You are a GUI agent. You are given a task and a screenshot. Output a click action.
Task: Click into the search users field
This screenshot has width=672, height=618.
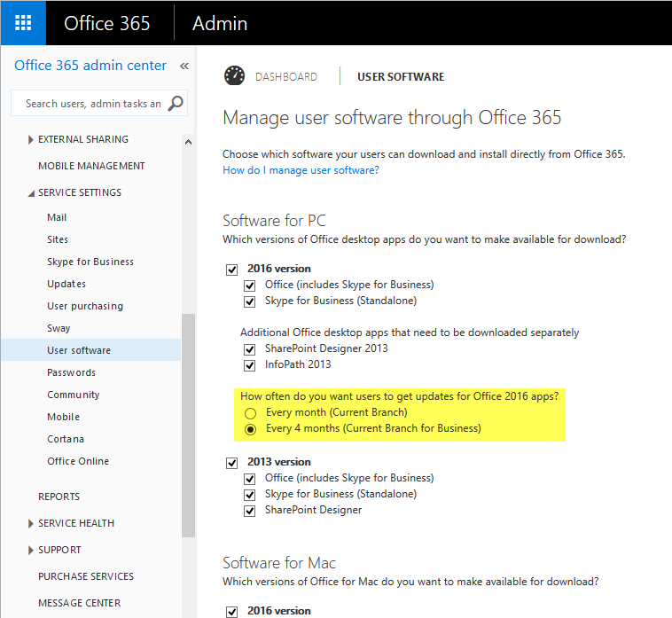pos(93,104)
